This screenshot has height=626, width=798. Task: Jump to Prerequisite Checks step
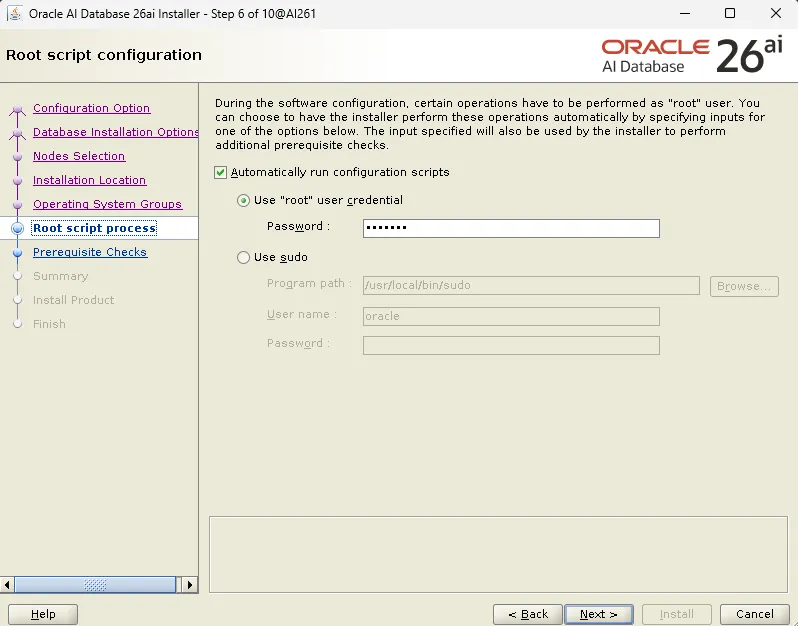[90, 252]
